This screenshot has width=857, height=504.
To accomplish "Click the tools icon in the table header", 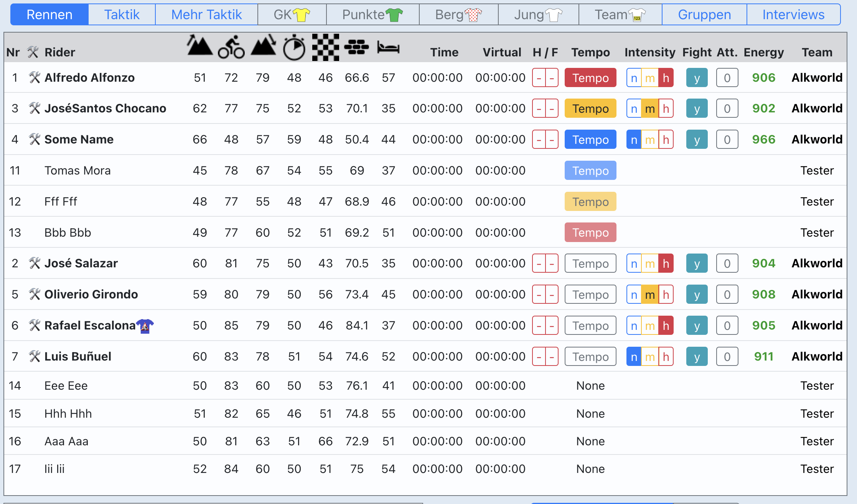I will coord(33,52).
